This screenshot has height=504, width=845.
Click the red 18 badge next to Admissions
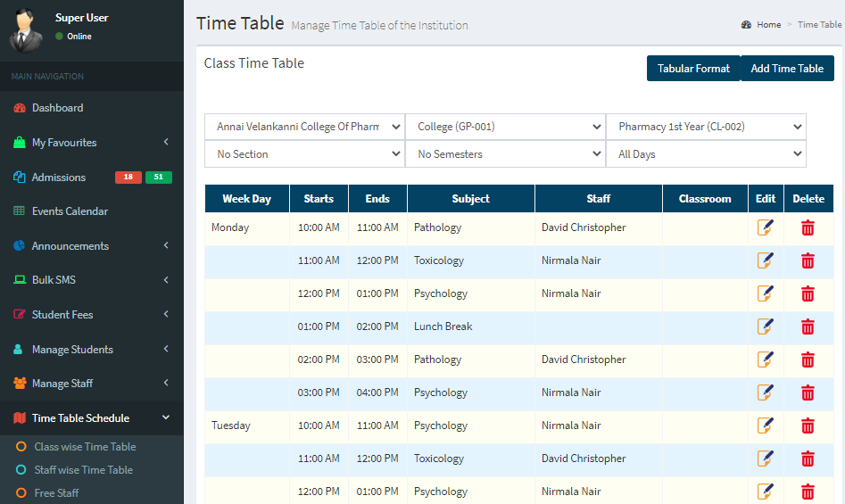pos(128,178)
